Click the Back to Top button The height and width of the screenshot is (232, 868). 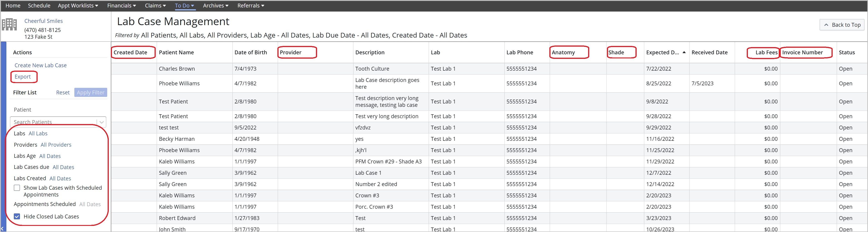(842, 25)
